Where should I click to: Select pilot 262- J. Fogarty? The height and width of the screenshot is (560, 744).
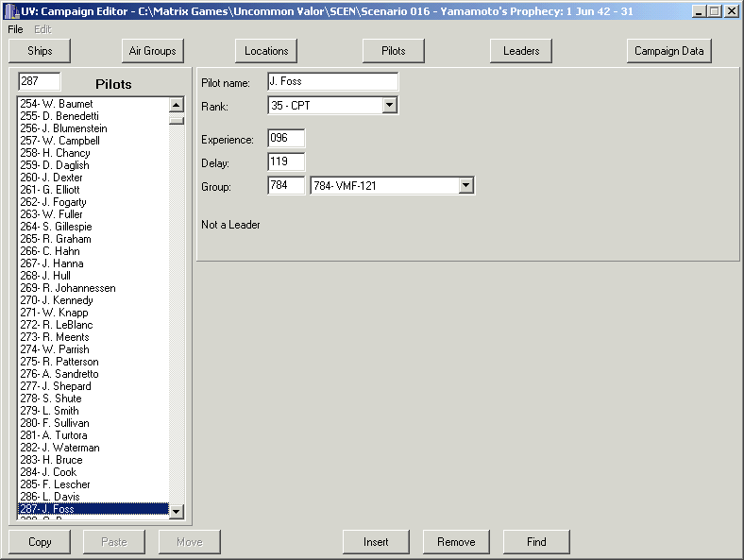click(x=93, y=202)
